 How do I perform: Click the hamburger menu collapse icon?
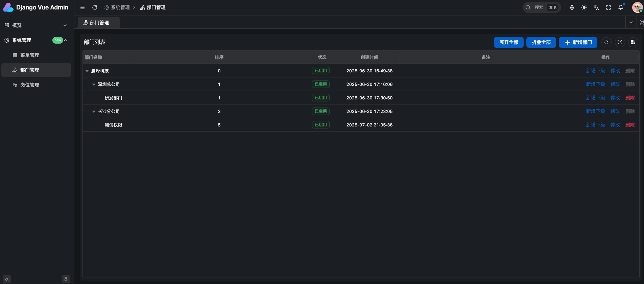82,7
